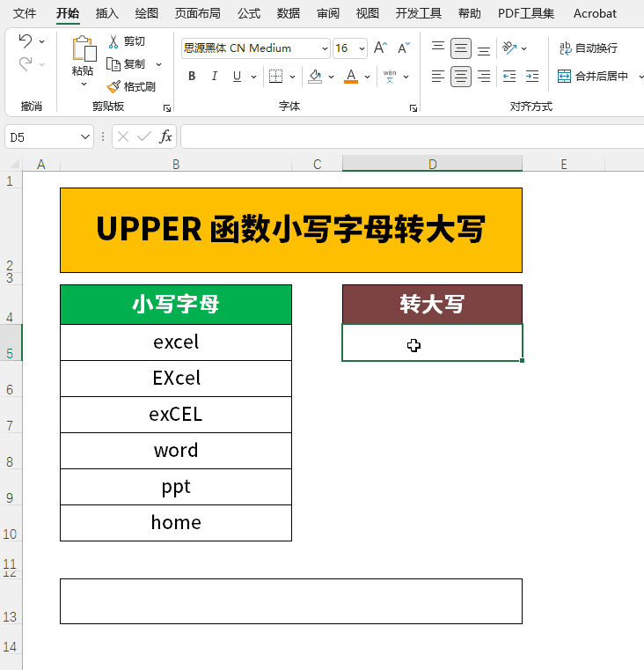Click the Redo icon

[x=26, y=64]
